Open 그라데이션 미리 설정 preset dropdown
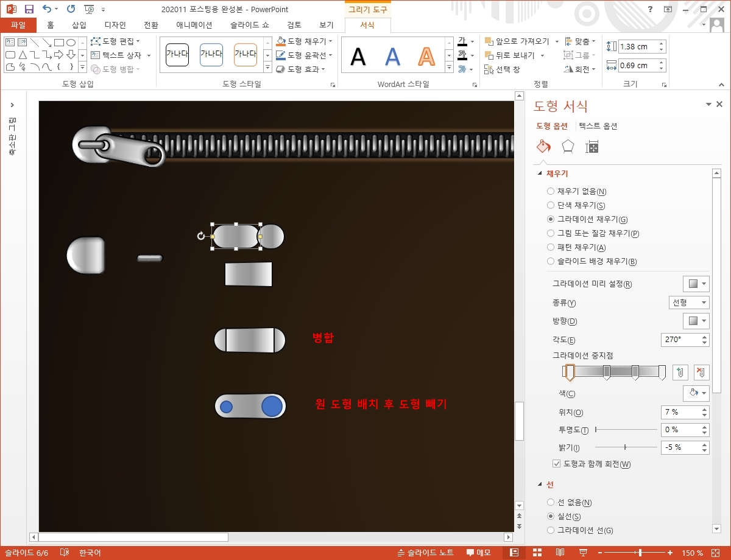The image size is (731, 560). click(x=696, y=284)
